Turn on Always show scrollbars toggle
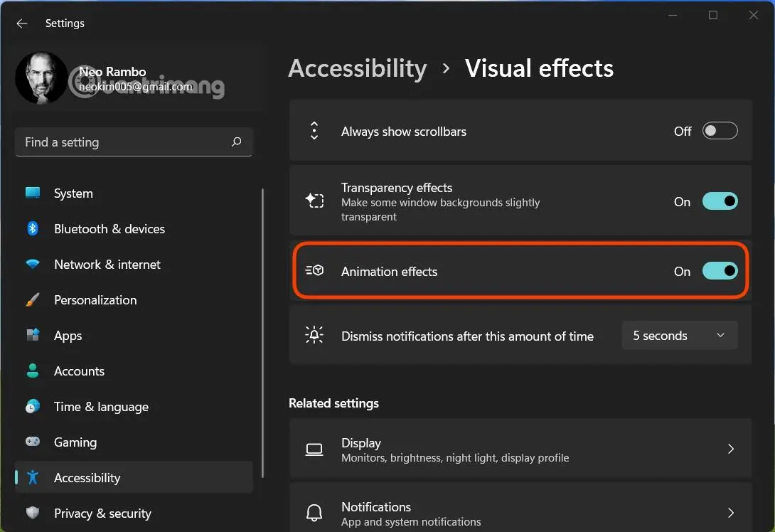This screenshot has height=532, width=775. pos(720,131)
